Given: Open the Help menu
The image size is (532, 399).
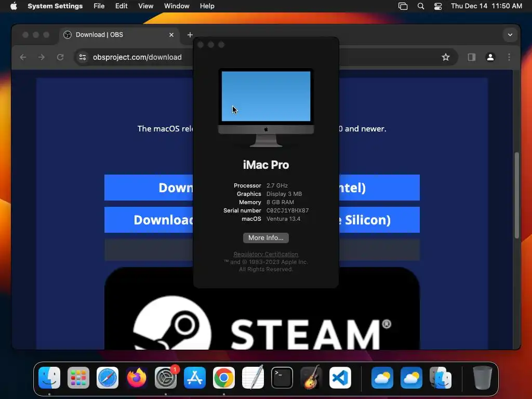Looking at the screenshot, I should (207, 6).
